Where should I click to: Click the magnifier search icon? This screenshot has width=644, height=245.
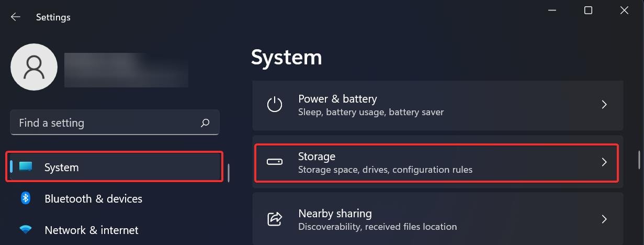(205, 122)
